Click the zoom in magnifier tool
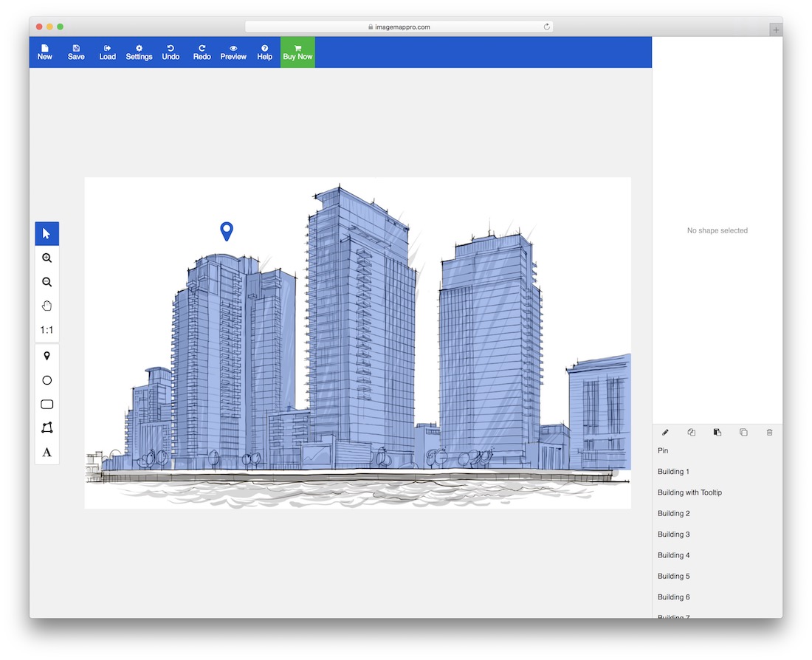The width and height of the screenshot is (812, 660). 47,258
